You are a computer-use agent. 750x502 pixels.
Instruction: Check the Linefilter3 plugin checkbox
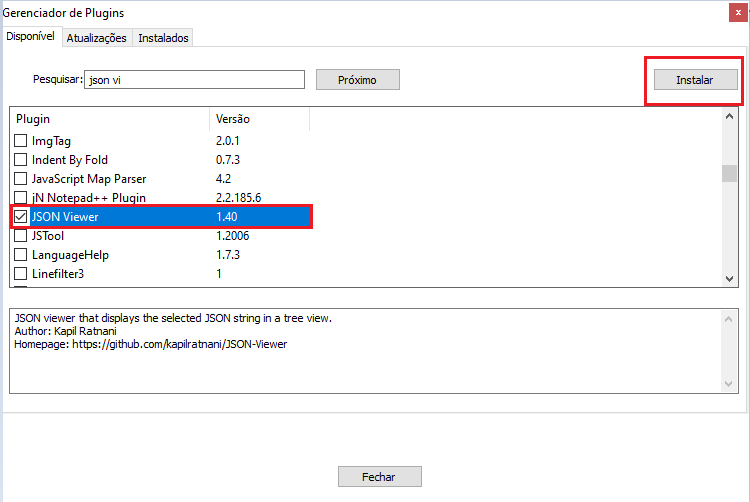pyautogui.click(x=20, y=273)
